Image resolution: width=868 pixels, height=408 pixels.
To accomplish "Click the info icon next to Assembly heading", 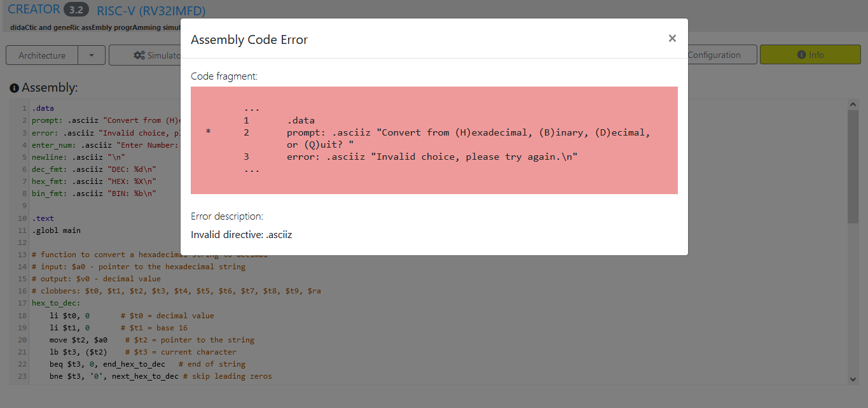I will point(14,87).
